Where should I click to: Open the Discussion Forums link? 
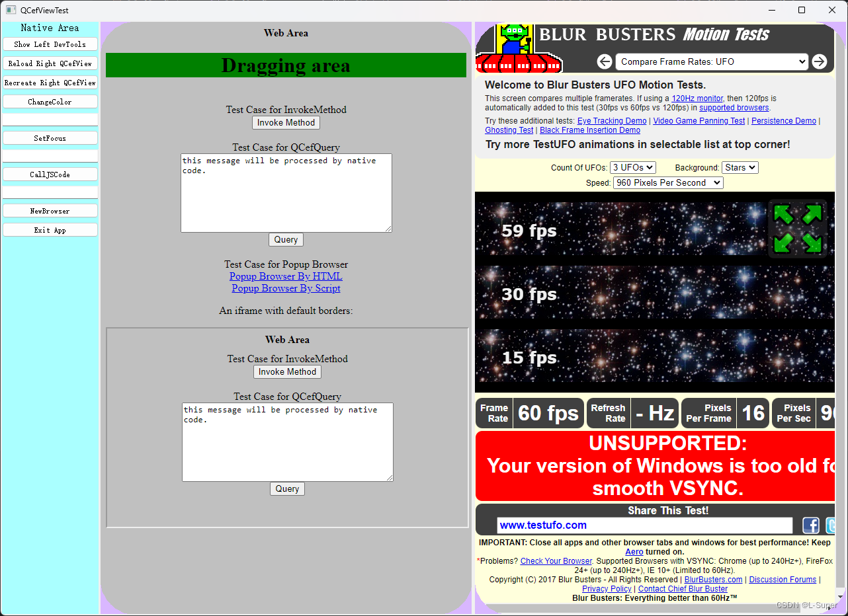click(783, 580)
